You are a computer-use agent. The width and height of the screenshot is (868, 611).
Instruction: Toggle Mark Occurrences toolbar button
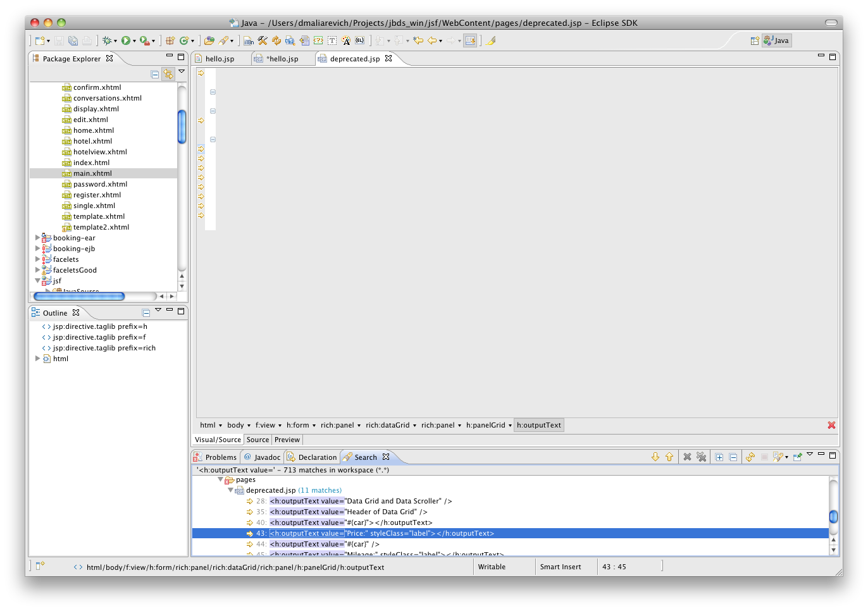click(x=490, y=40)
